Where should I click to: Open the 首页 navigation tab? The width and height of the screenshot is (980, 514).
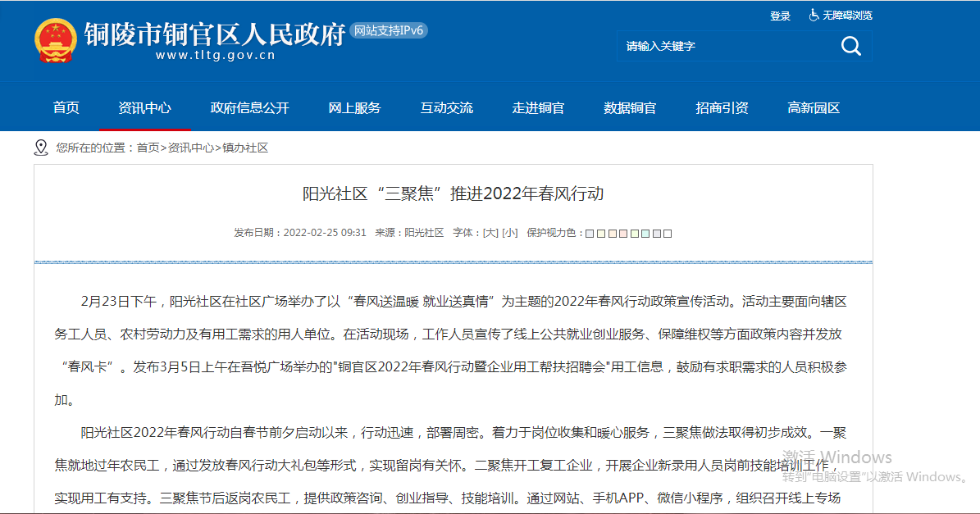coord(66,108)
